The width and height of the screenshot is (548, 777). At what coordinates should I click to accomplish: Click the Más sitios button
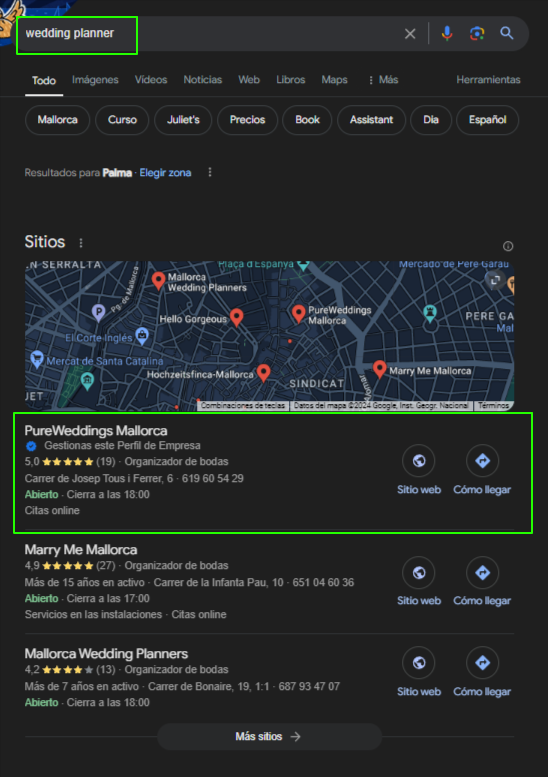click(269, 736)
